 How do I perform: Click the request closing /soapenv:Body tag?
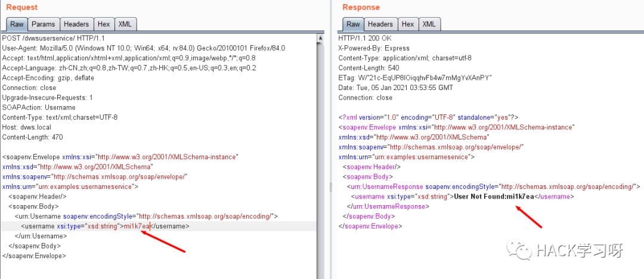pos(35,246)
